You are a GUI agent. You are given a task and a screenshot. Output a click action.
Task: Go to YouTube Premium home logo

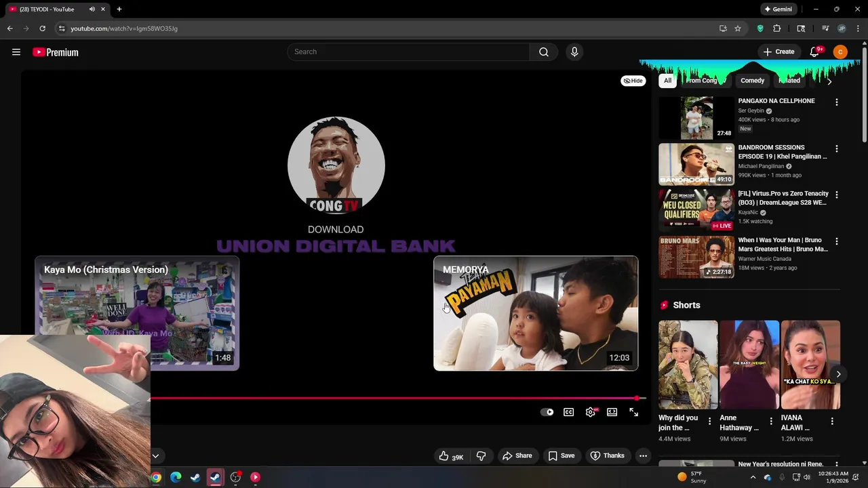tap(56, 52)
